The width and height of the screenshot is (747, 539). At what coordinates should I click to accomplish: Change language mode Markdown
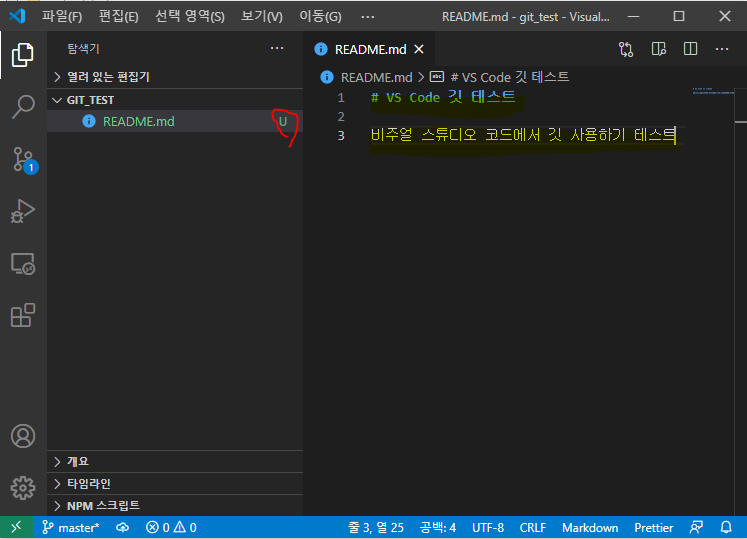point(590,528)
